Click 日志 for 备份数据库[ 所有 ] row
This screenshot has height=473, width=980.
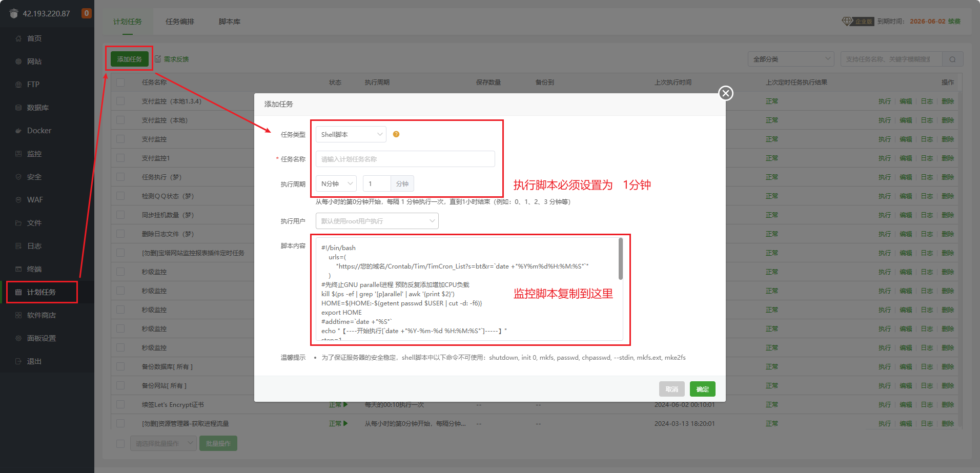click(927, 367)
